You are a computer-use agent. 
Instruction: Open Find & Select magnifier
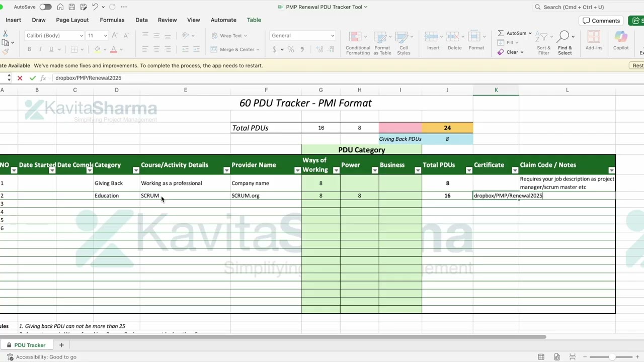[x=565, y=43]
